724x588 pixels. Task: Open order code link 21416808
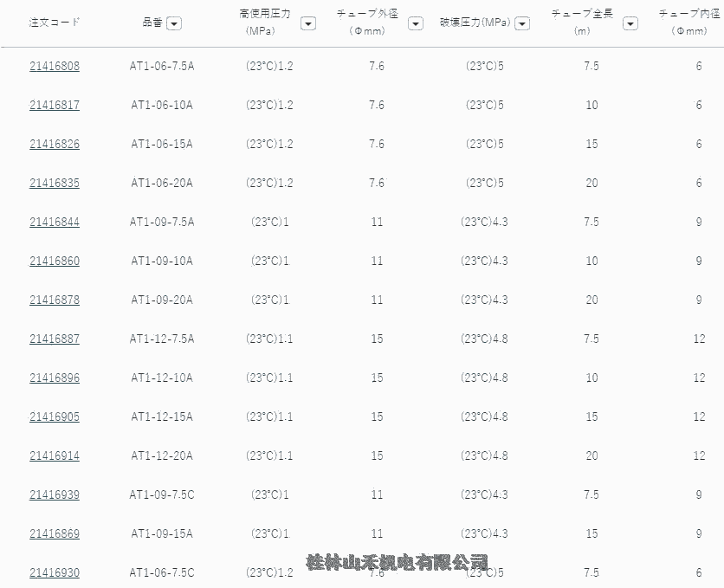pos(55,66)
